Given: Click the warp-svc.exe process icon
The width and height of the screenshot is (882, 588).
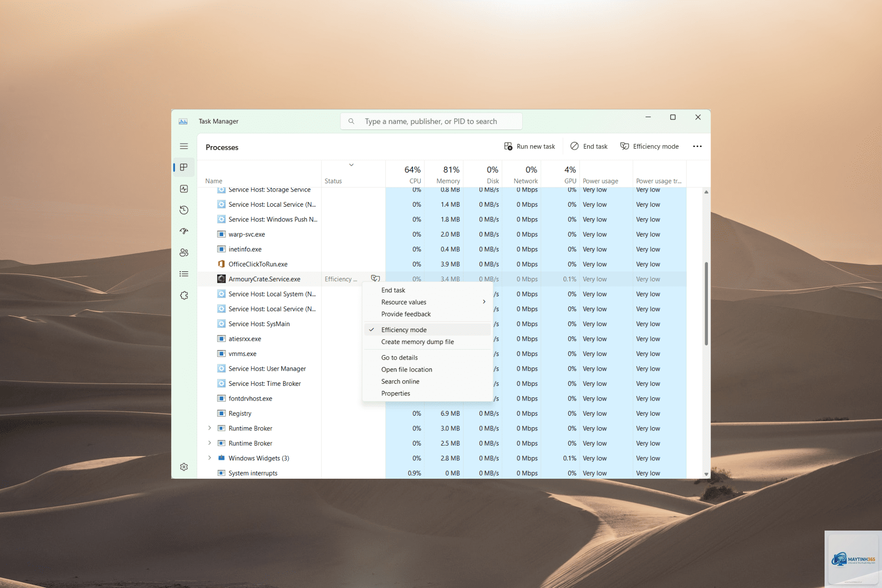Looking at the screenshot, I should pos(221,234).
